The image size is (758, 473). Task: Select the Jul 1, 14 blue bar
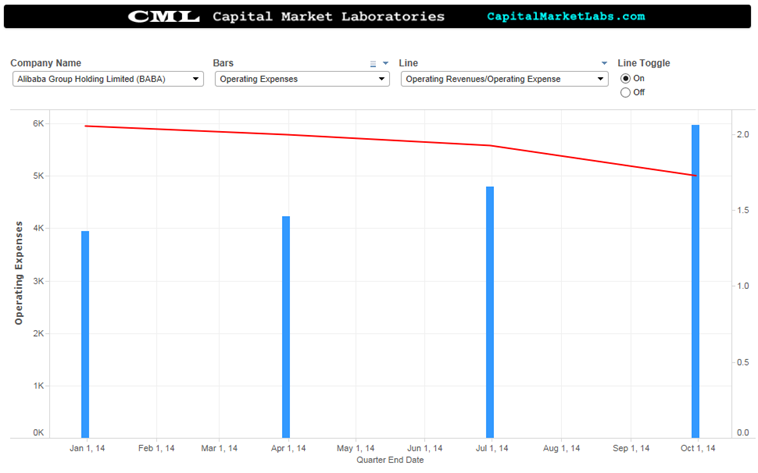pyautogui.click(x=490, y=312)
